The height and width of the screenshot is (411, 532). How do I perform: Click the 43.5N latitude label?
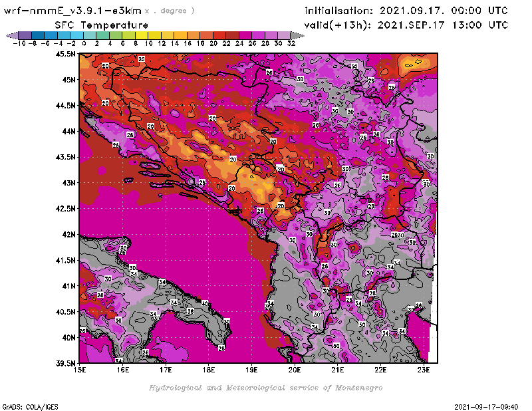[65, 157]
